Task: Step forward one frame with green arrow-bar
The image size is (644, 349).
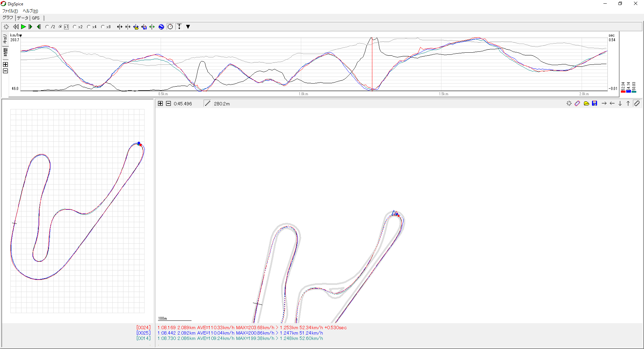Action: (x=31, y=27)
